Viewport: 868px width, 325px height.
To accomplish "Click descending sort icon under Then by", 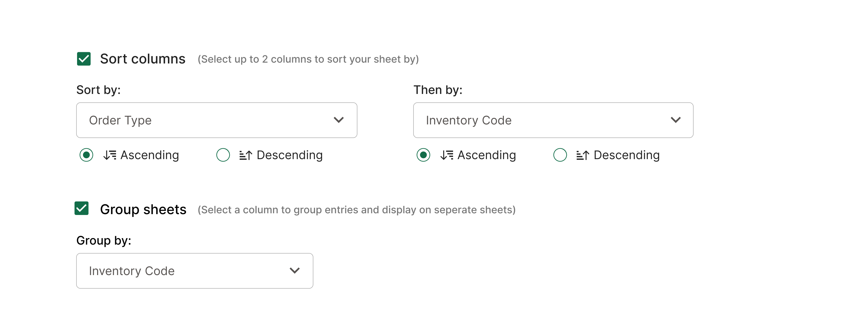I will pos(583,155).
